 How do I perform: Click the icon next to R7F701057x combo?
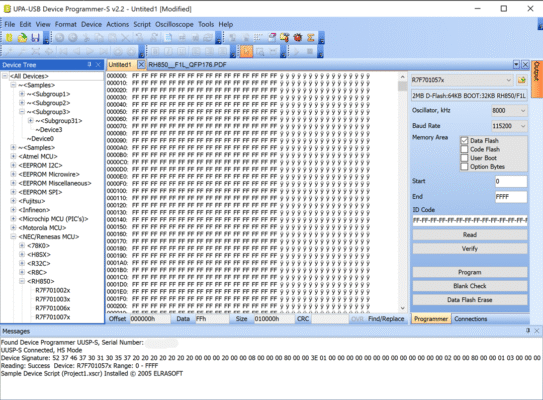[522, 80]
